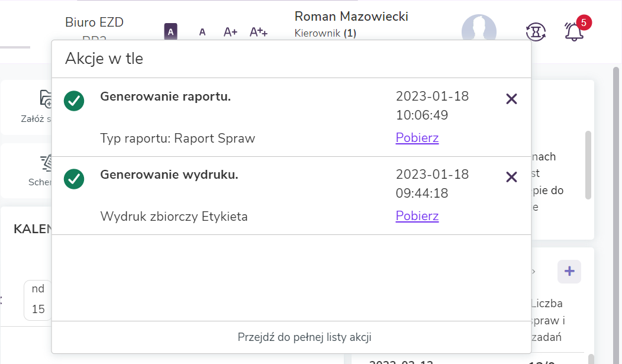
Task: Select the largest A++ font size
Action: click(x=259, y=32)
